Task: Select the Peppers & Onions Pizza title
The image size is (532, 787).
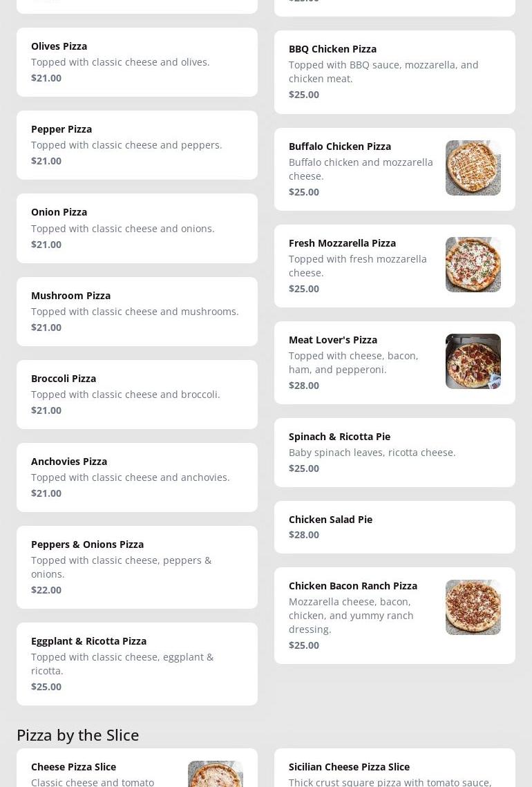Action: click(87, 544)
